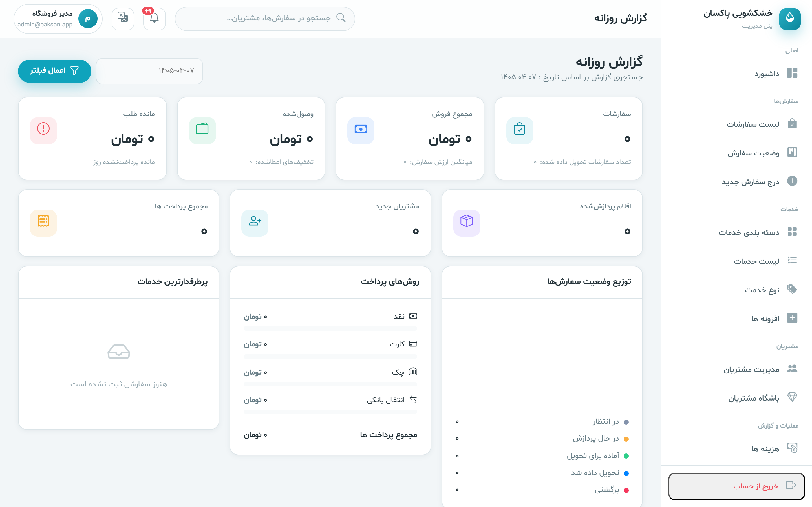Viewport: 812px width, 507px height.
Task: Open the date picker field ۱۴۰۵-۰۴-۰۷
Action: [149, 71]
